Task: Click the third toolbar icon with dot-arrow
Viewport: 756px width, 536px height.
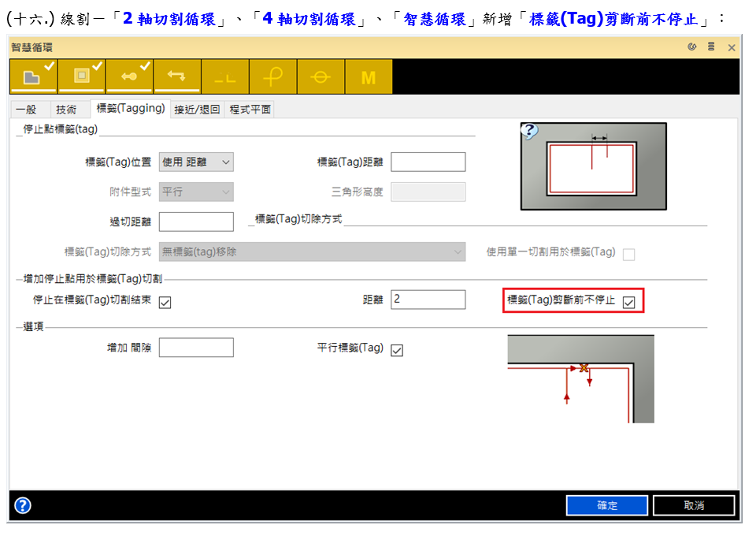Action: pos(129,77)
